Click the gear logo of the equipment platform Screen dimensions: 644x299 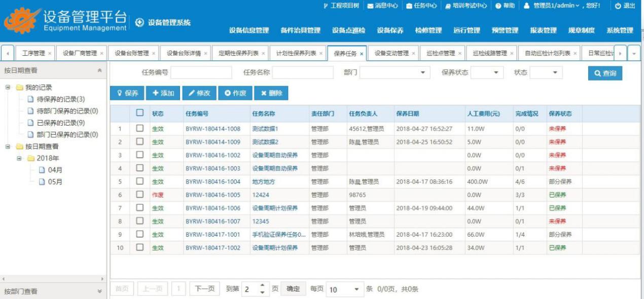[20, 21]
